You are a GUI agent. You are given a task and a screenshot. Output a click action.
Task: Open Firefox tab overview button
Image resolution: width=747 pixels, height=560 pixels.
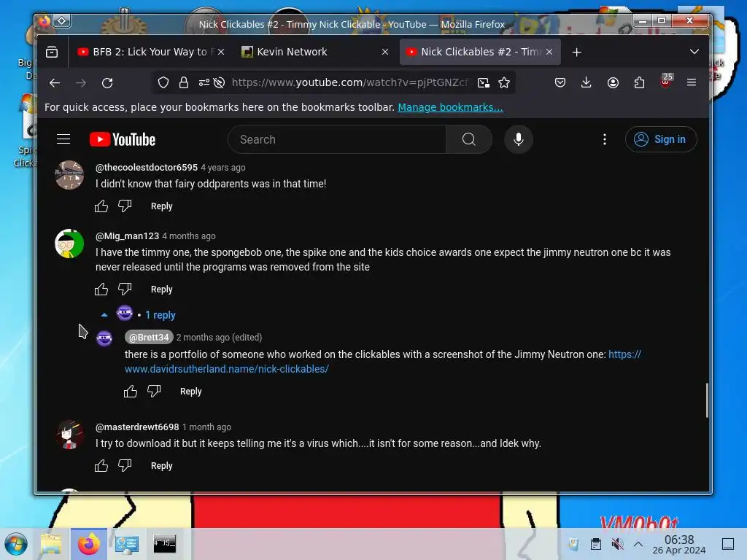[x=52, y=52]
